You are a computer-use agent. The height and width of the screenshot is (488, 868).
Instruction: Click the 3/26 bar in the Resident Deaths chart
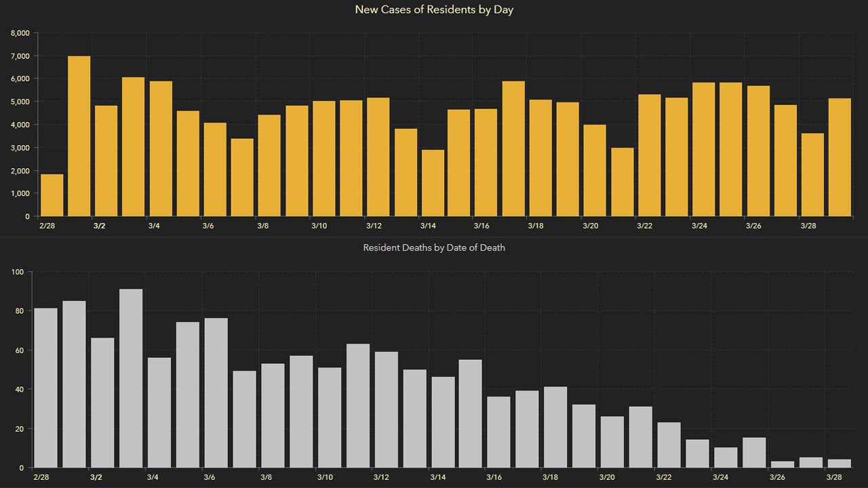[782, 464]
